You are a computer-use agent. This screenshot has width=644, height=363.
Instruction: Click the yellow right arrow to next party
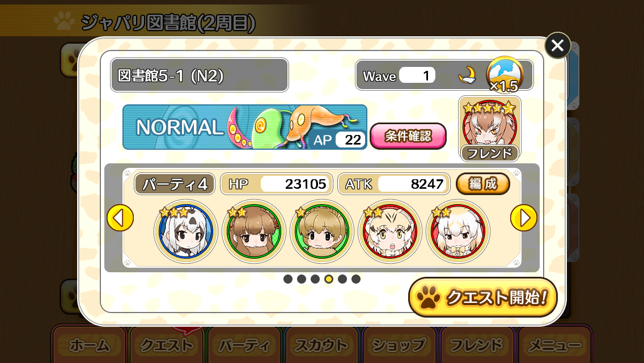524,218
